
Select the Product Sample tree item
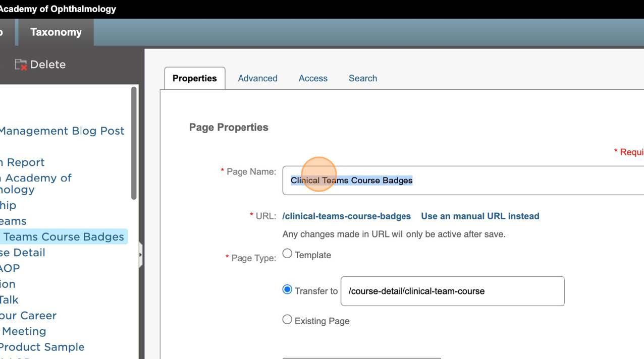click(42, 347)
